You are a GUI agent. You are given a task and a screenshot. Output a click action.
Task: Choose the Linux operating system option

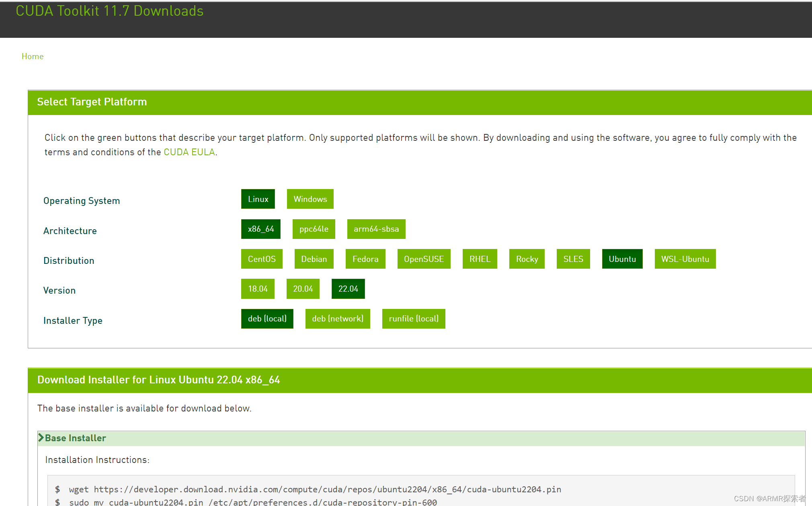click(258, 199)
